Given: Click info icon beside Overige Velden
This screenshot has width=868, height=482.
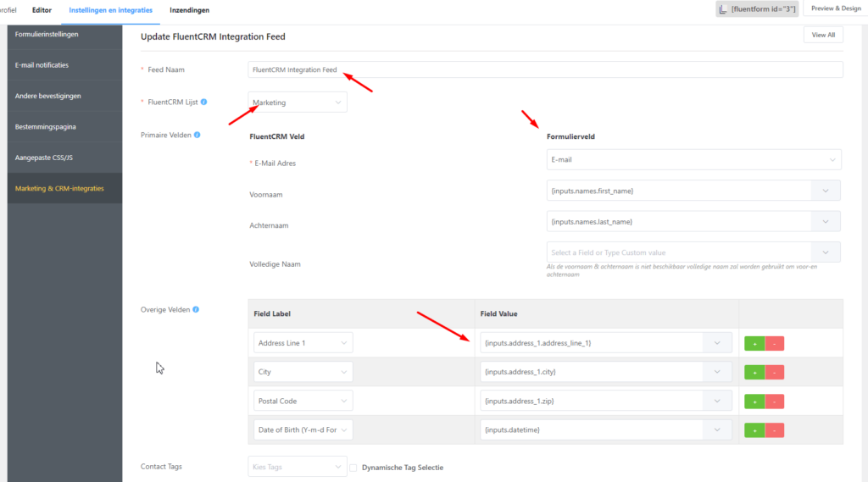Looking at the screenshot, I should pyautogui.click(x=196, y=309).
